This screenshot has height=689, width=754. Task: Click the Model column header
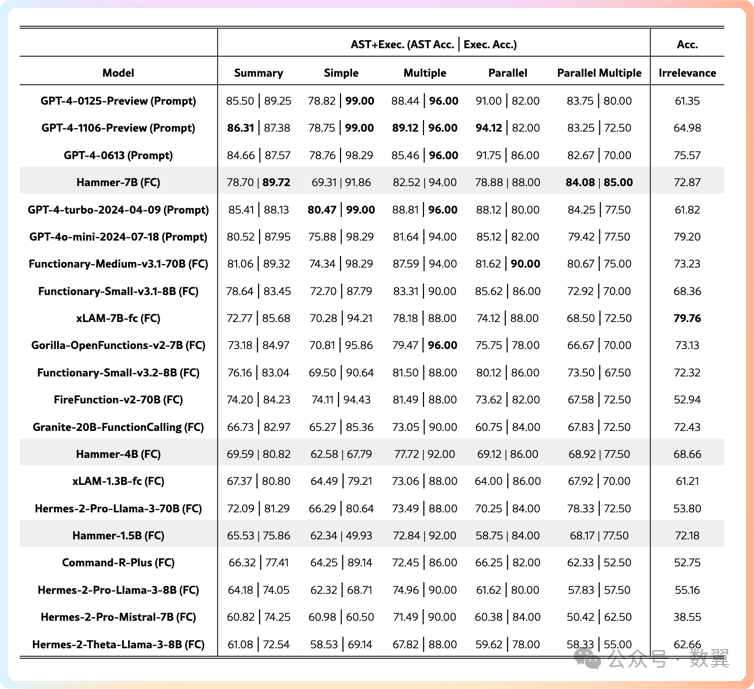tap(118, 73)
